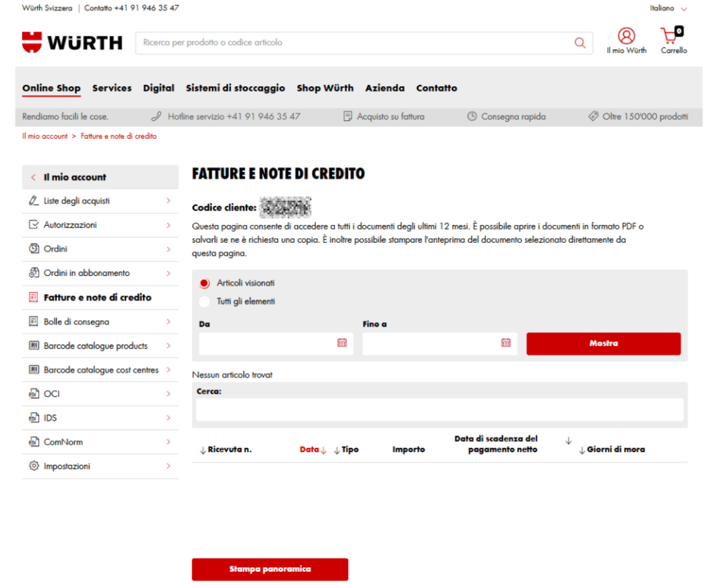The width and height of the screenshot is (718, 588).
Task: Sort by the Giorni di mora arrow
Action: click(x=582, y=450)
